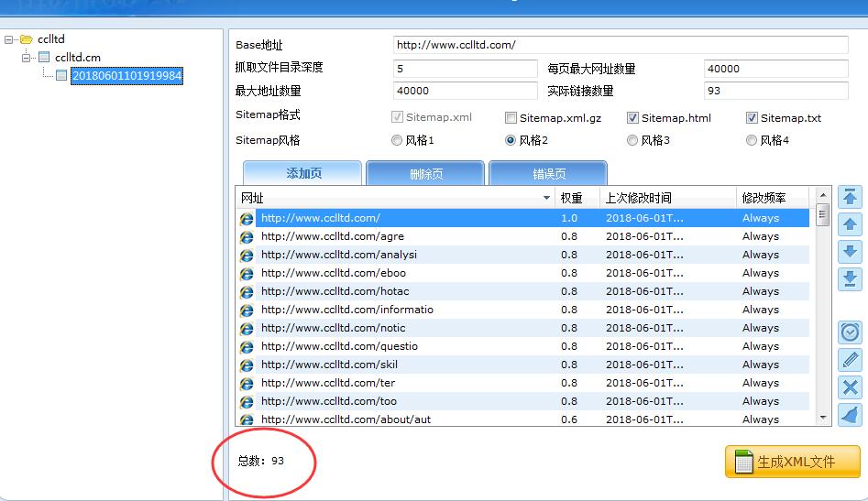Select row http://www.cclltd.com/informatio
The width and height of the screenshot is (868, 501).
point(523,310)
